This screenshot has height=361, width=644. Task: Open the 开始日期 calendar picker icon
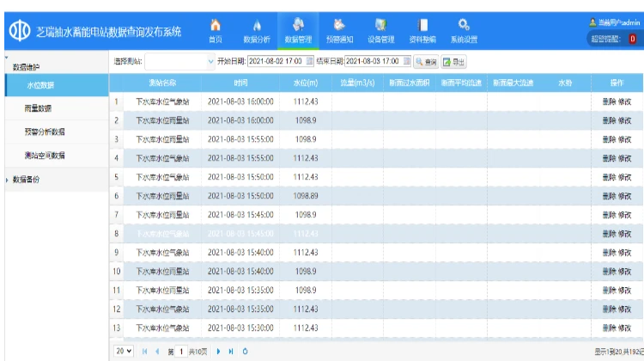click(310, 61)
